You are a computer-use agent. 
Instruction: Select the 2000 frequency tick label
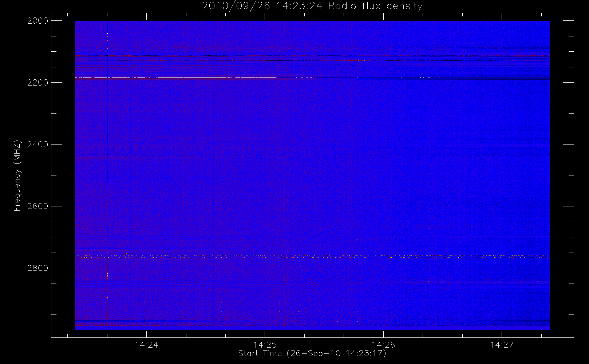coord(38,21)
